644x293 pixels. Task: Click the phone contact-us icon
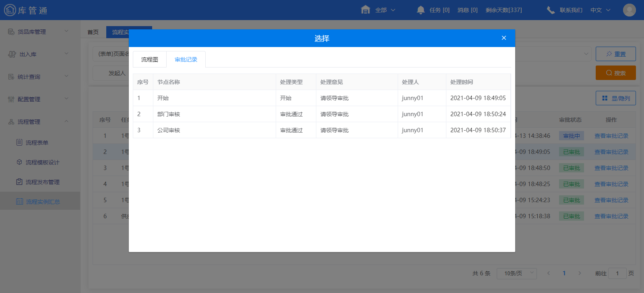point(551,10)
